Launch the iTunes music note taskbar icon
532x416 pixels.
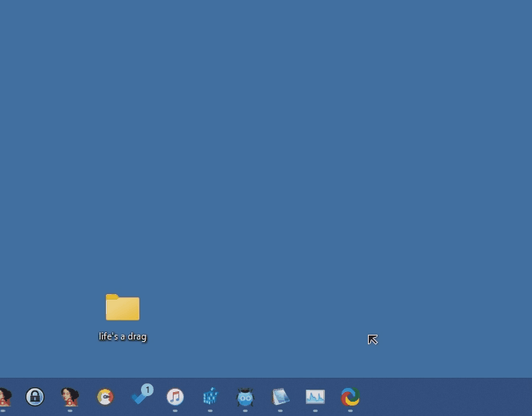point(175,397)
